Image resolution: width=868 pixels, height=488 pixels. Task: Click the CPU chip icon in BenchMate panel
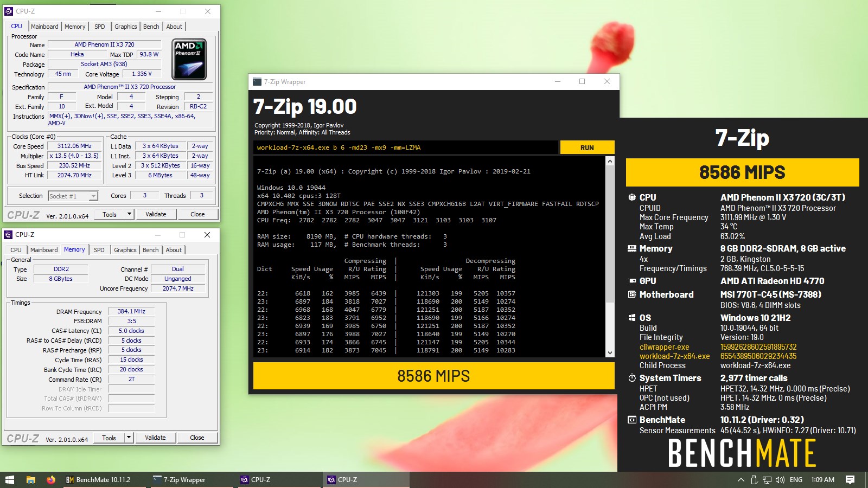click(632, 197)
